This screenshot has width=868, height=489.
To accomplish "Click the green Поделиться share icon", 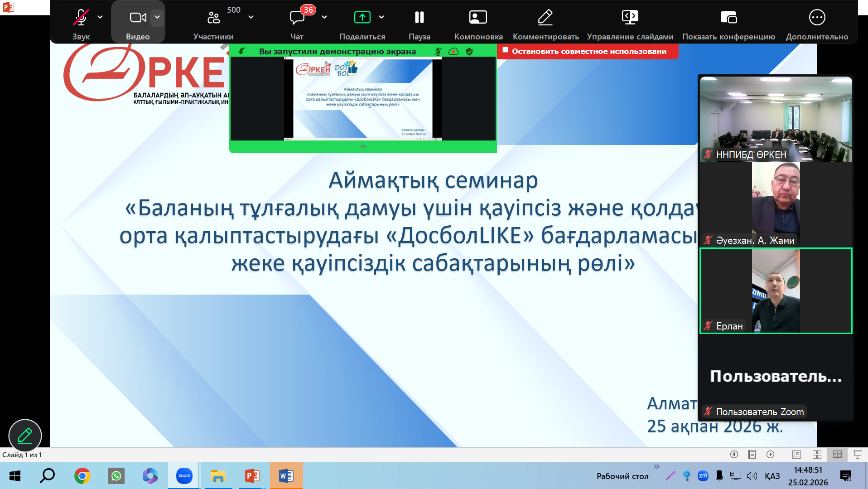I will (362, 17).
